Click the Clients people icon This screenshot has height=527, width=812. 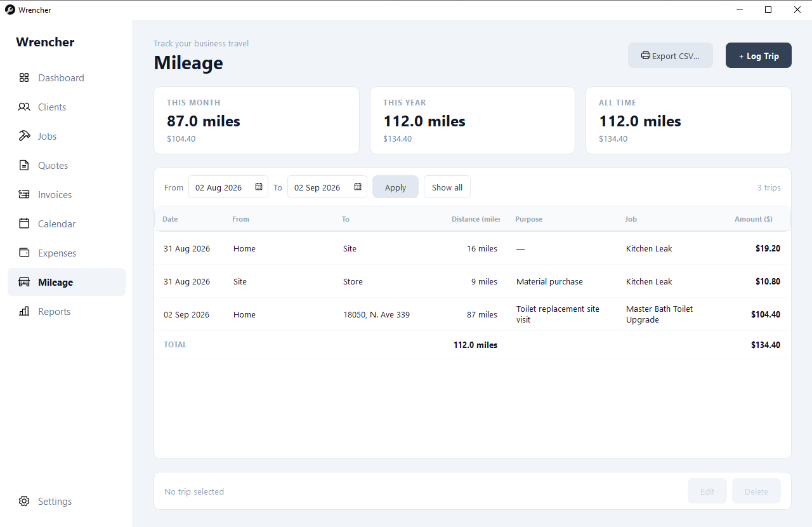[x=24, y=107]
